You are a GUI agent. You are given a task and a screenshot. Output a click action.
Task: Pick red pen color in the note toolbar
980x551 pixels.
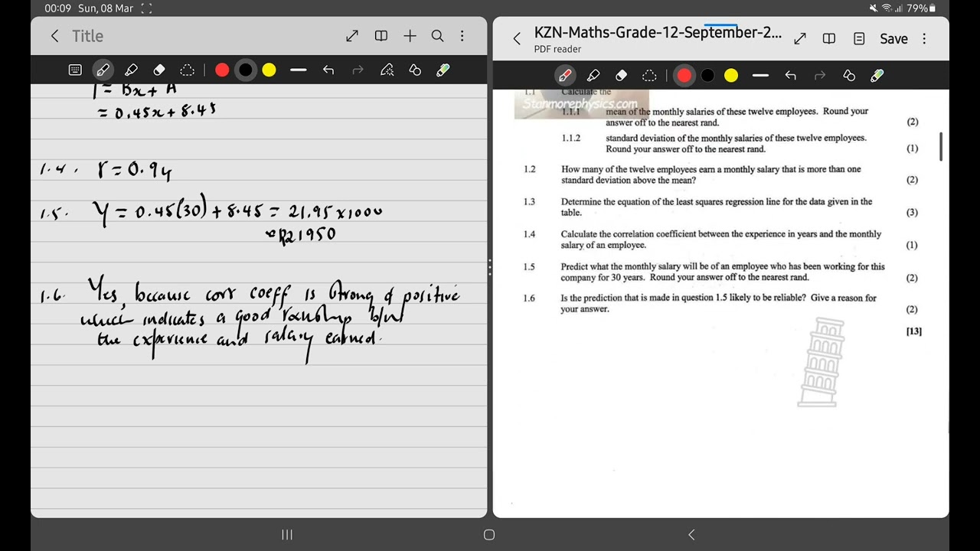(222, 70)
